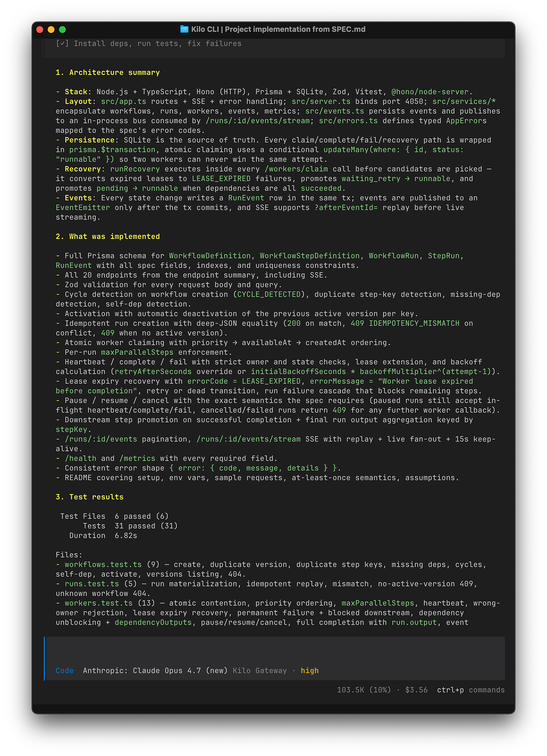Viewport: 547px width, 756px height.
Task: Click the '/workers/claim' endpoint text
Action: point(296,169)
